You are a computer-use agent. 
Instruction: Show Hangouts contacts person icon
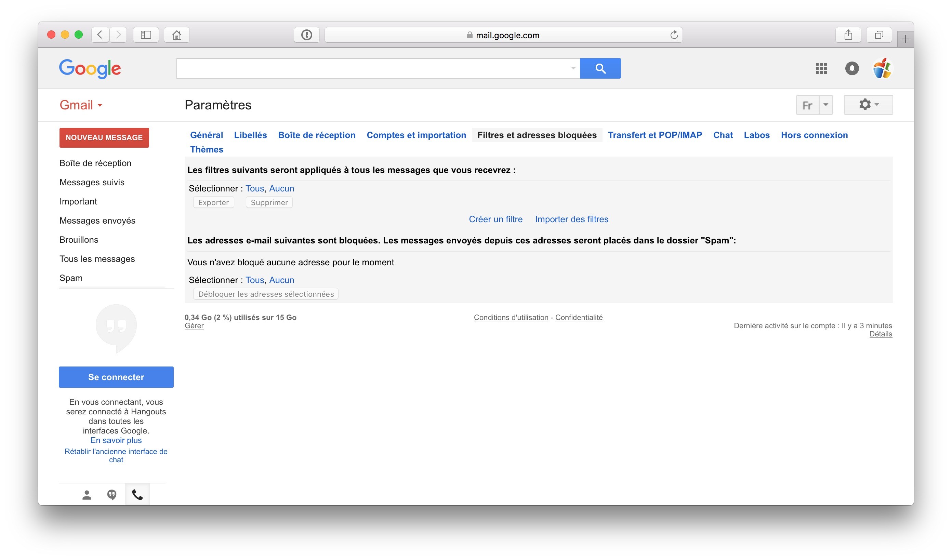(87, 495)
